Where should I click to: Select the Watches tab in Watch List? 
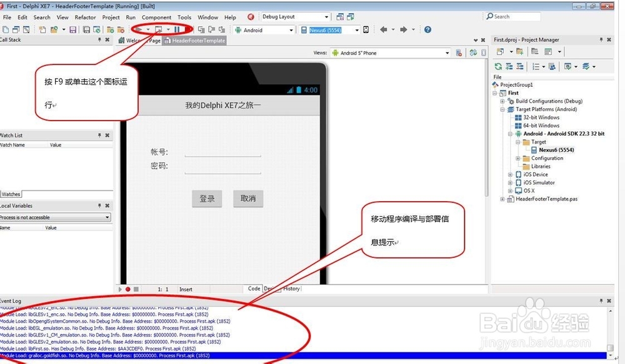(x=11, y=194)
